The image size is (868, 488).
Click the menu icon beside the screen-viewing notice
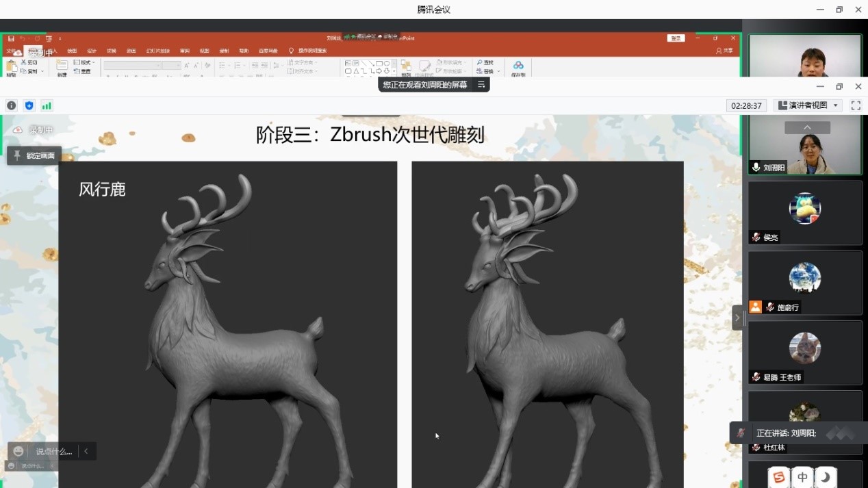point(481,85)
